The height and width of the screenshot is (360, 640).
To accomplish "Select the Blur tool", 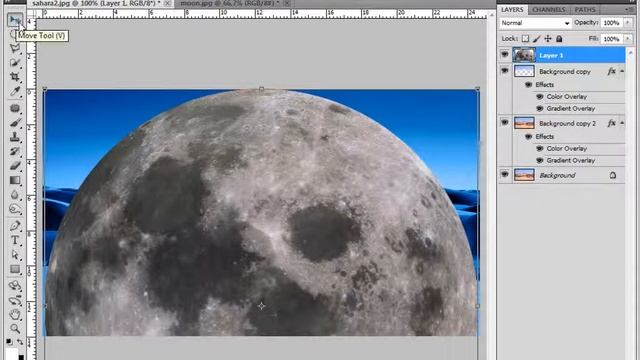I will pos(15,194).
